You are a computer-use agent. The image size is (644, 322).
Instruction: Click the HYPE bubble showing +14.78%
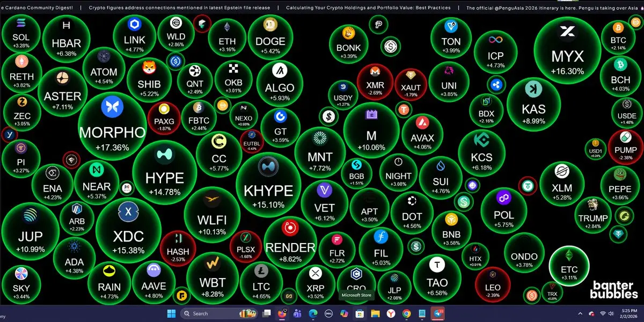[165, 172]
